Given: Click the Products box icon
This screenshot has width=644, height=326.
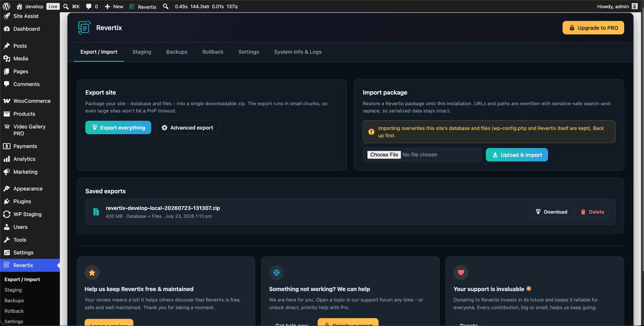Looking at the screenshot, I should tap(7, 114).
